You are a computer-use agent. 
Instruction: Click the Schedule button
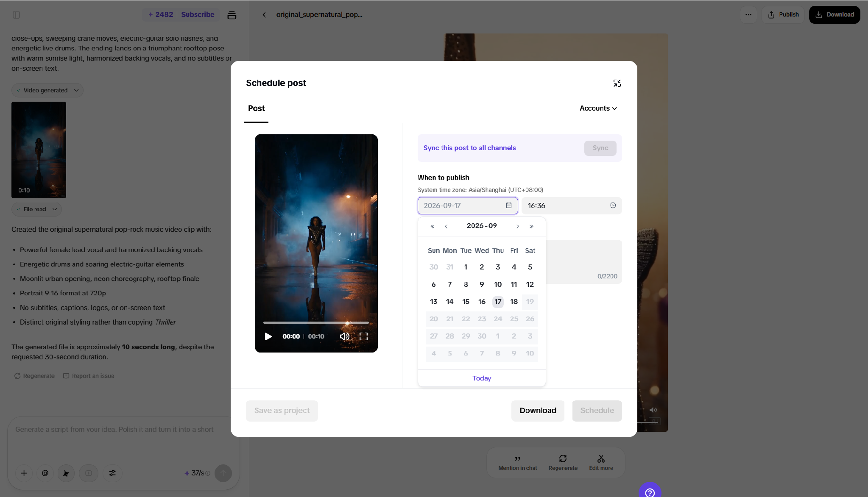[597, 411]
